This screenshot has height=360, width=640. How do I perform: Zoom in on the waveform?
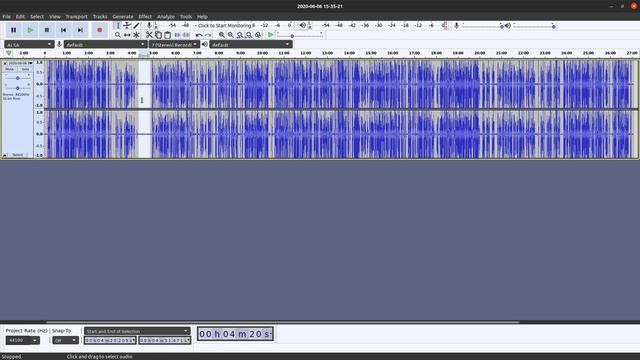pyautogui.click(x=222, y=35)
